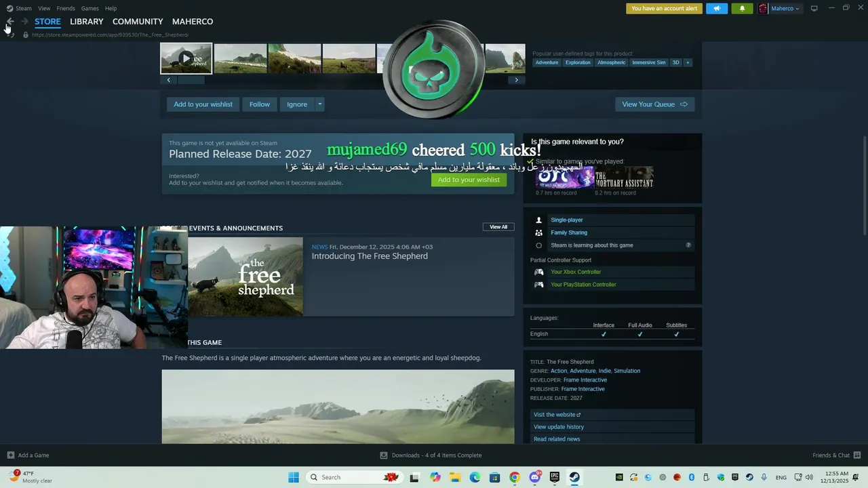868x488 pixels.
Task: Switch to the STORE tab
Action: click(x=47, y=22)
